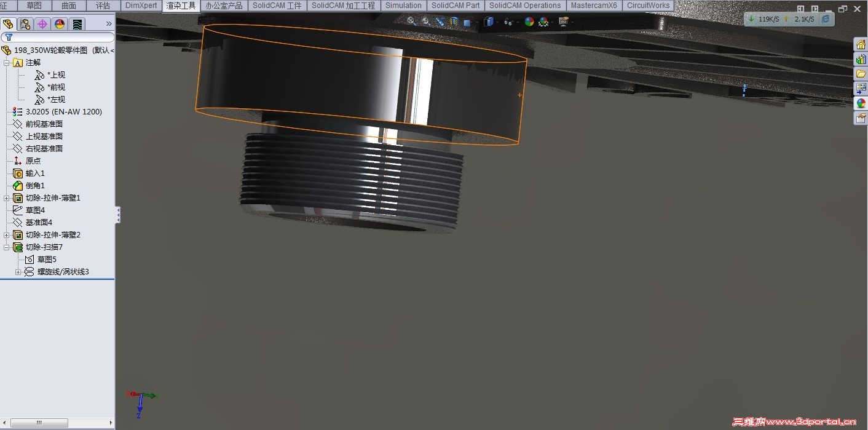The height and width of the screenshot is (430, 868).
Task: Select the 上视基准面 plane
Action: (37, 137)
